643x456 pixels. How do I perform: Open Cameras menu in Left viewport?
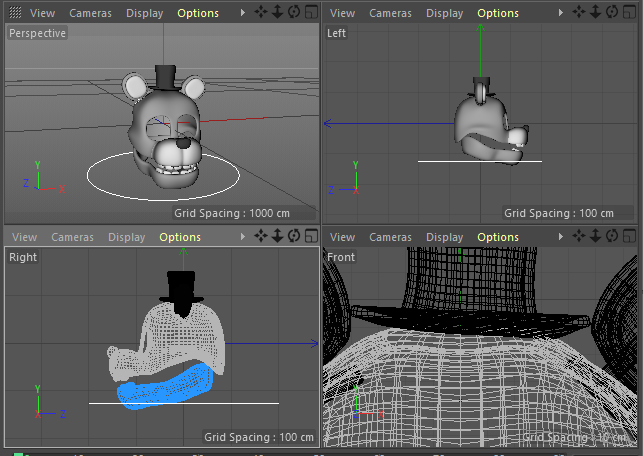tap(390, 13)
